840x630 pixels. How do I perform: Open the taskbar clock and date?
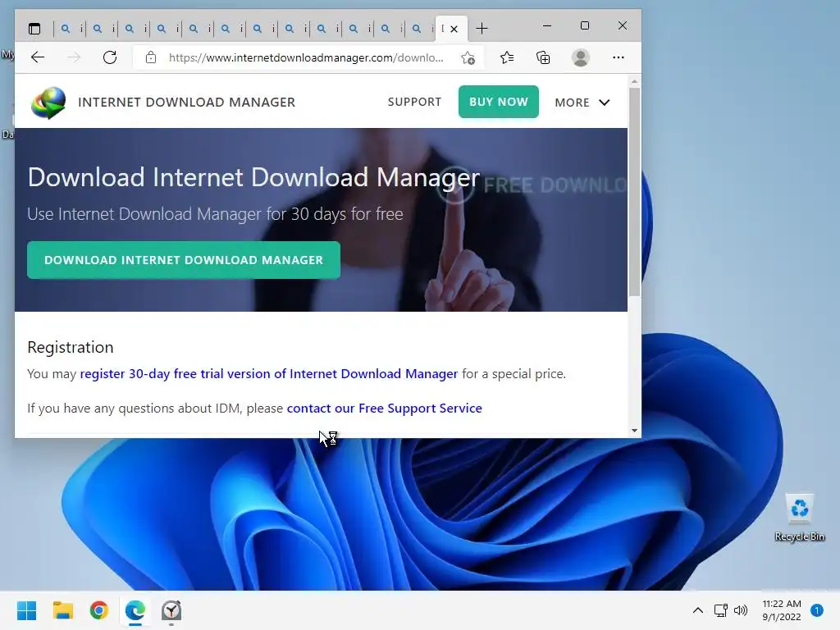tap(782, 610)
